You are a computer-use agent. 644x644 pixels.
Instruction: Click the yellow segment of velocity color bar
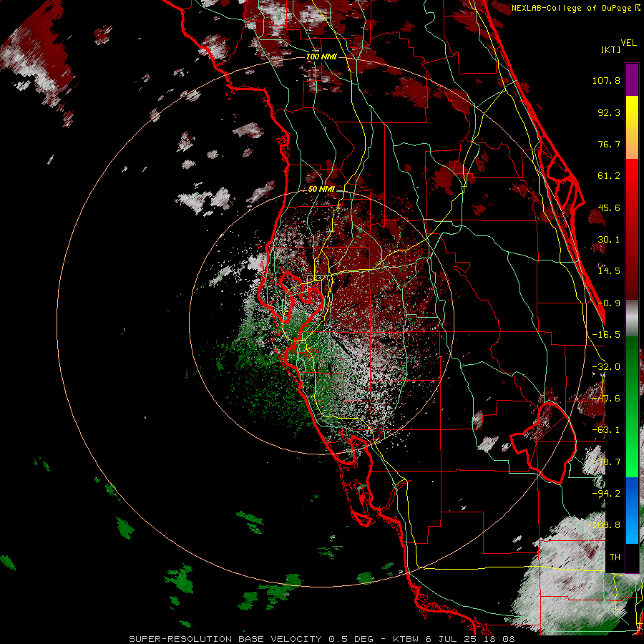[632, 111]
